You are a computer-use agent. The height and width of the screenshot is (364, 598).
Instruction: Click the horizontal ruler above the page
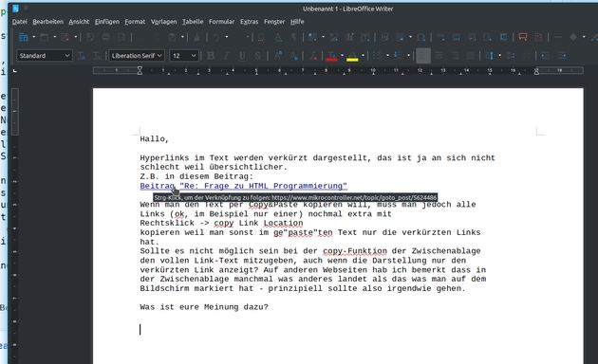tap(338, 70)
